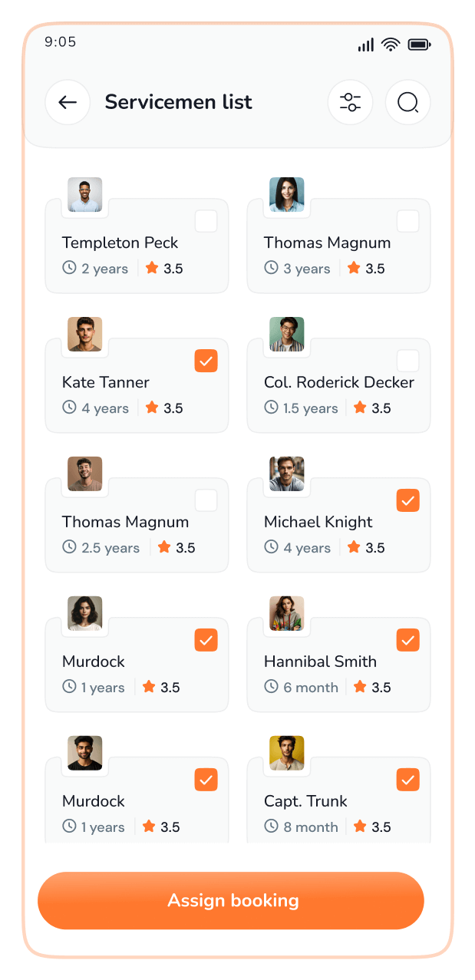Tap the Kate Tanner name label
This screenshot has height=980, width=475.
(x=106, y=382)
